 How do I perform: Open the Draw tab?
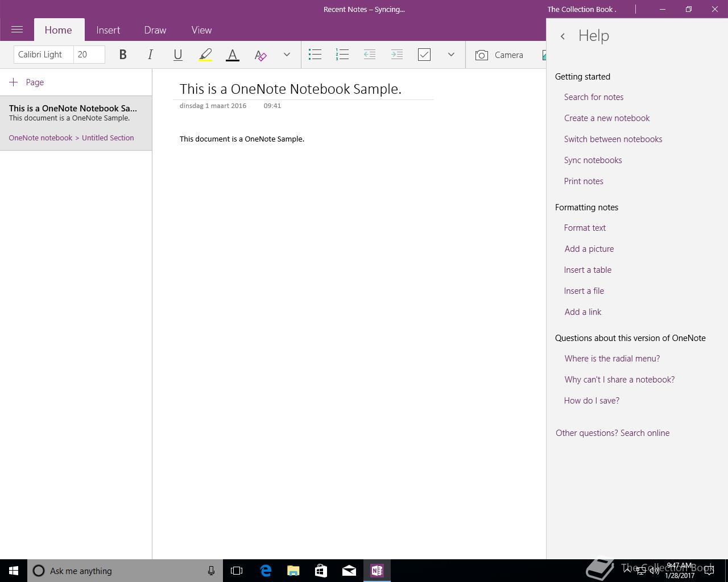tap(155, 30)
